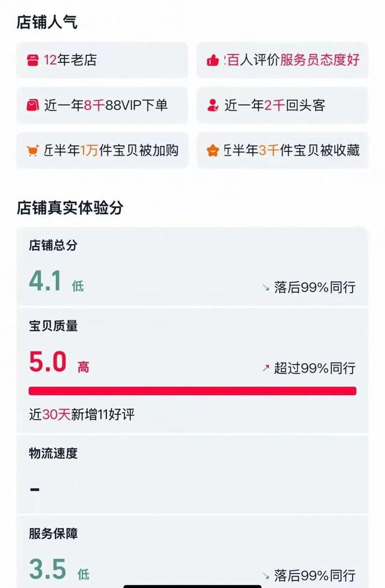
Task: Tap the thumbs-up icon for reviews
Action: point(212,60)
